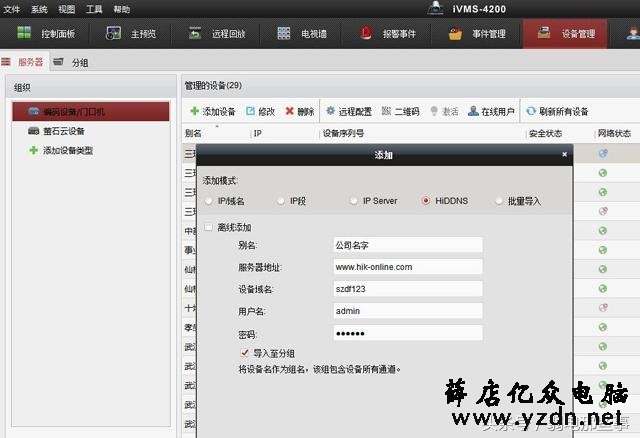Click the 修改 modify button
This screenshot has height=438, width=640.
(x=261, y=111)
